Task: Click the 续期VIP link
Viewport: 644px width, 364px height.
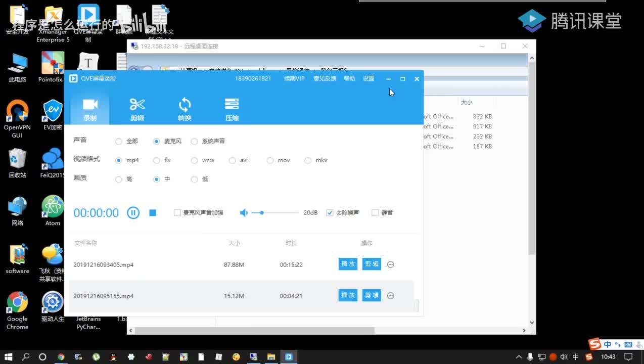Action: point(294,79)
